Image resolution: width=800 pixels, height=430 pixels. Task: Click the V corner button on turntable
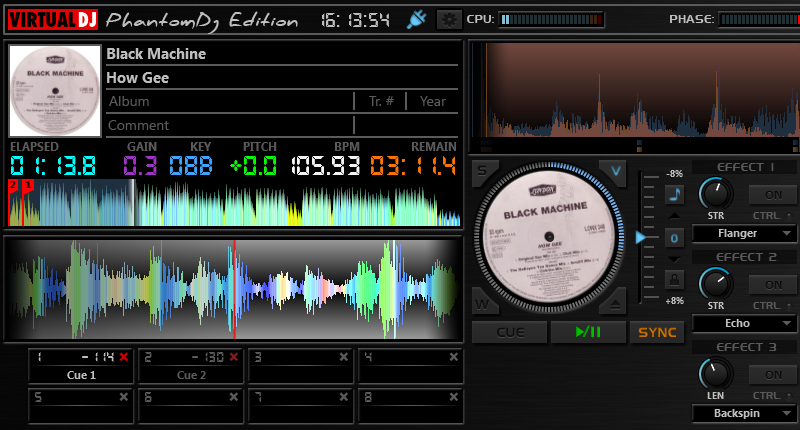pyautogui.click(x=615, y=171)
